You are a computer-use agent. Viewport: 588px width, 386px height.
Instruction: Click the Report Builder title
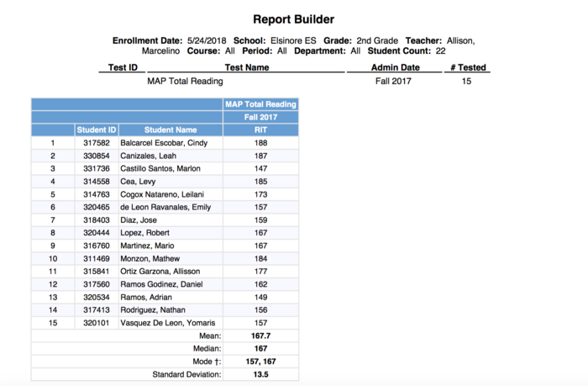pyautogui.click(x=294, y=18)
